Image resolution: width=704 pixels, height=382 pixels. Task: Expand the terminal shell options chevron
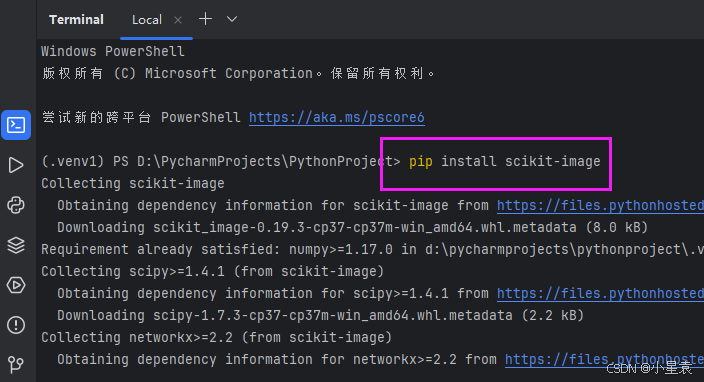click(232, 19)
